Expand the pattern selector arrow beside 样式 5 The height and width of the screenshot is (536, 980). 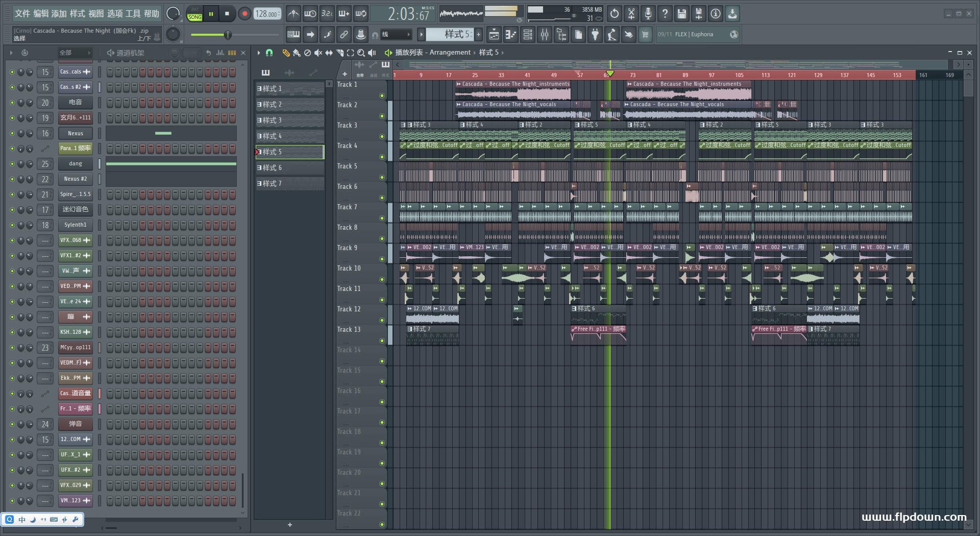point(421,35)
